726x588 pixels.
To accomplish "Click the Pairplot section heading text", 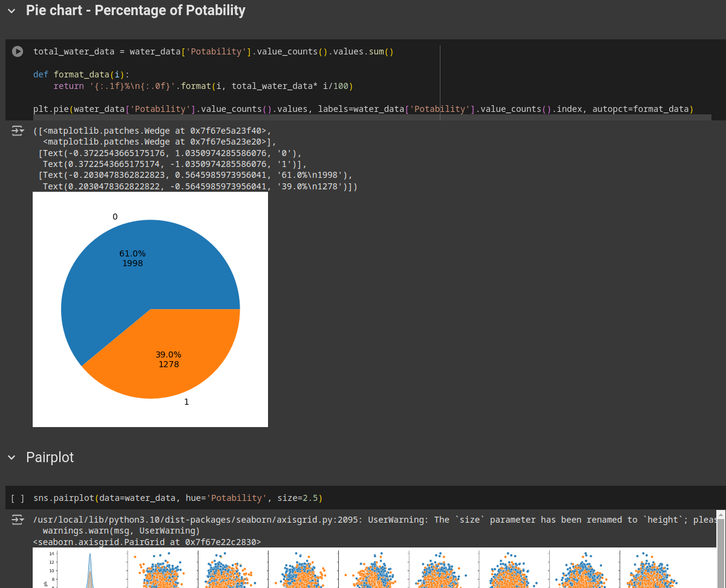I will pyautogui.click(x=50, y=458).
